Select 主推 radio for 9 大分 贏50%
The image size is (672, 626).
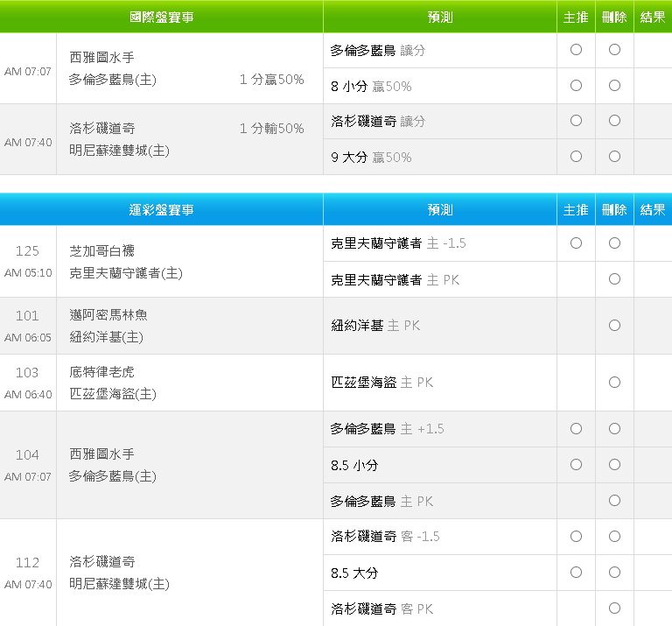[x=576, y=156]
